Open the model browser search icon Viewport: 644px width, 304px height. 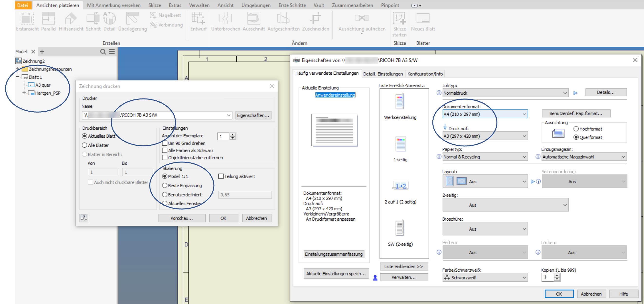103,52
